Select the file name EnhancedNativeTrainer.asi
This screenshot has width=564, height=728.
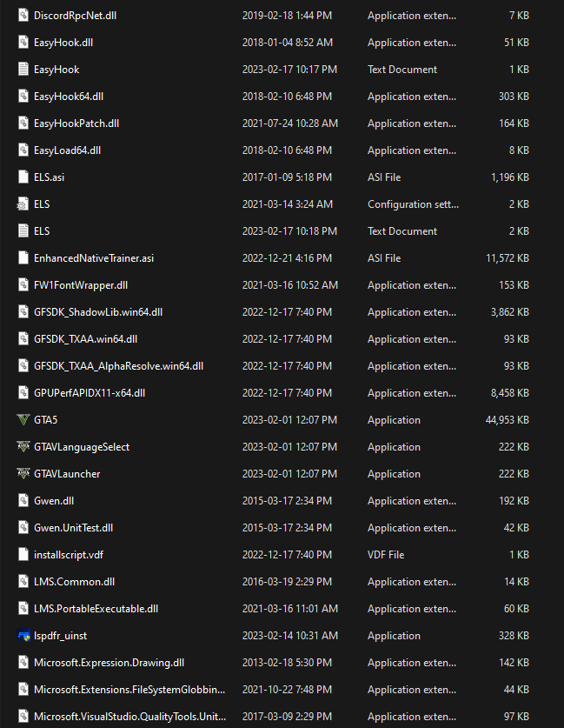94,257
